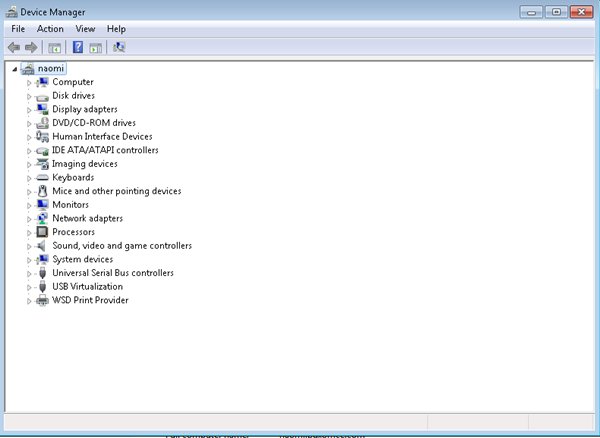Viewport: 600px width, 438px height.
Task: Click the Show/Hide Action Pane toolbar icon
Action: coord(96,48)
